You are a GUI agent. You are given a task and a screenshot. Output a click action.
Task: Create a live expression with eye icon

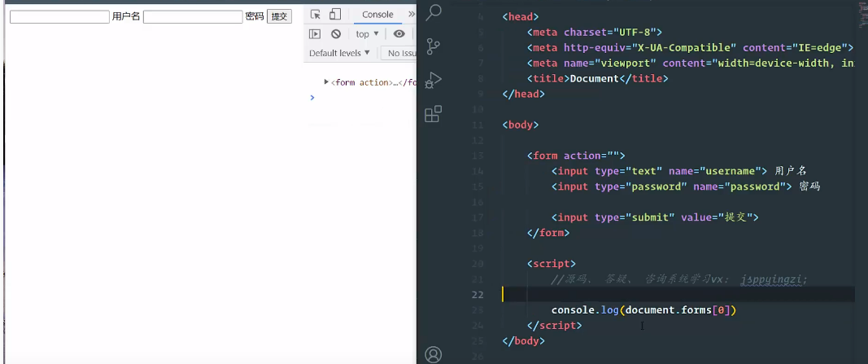click(399, 34)
